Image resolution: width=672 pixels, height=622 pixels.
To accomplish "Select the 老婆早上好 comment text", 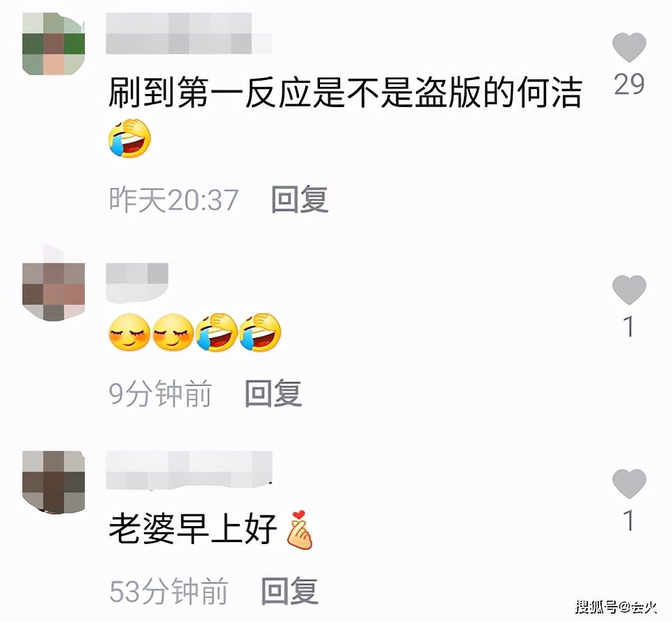I will tap(193, 529).
